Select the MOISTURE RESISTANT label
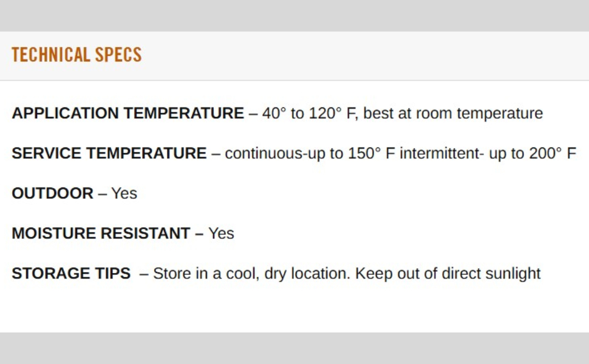 pos(101,234)
